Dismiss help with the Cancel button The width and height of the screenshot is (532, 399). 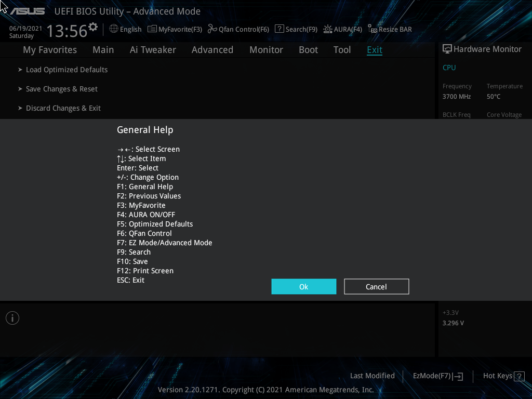point(376,286)
